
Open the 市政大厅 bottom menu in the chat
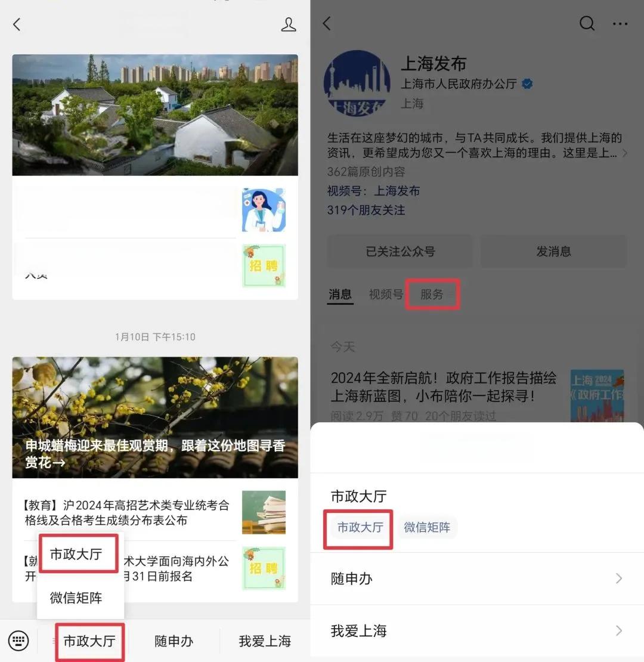[89, 641]
